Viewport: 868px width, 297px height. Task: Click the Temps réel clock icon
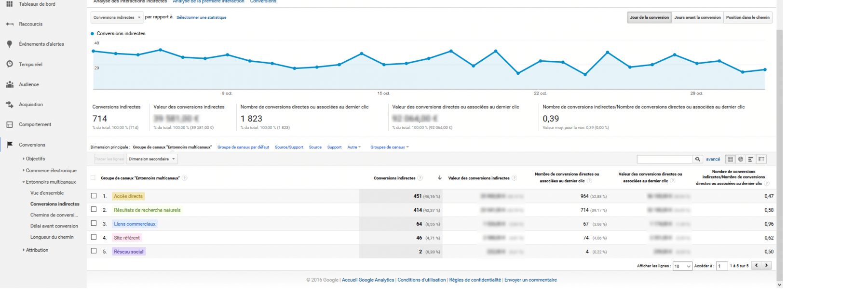pyautogui.click(x=9, y=64)
